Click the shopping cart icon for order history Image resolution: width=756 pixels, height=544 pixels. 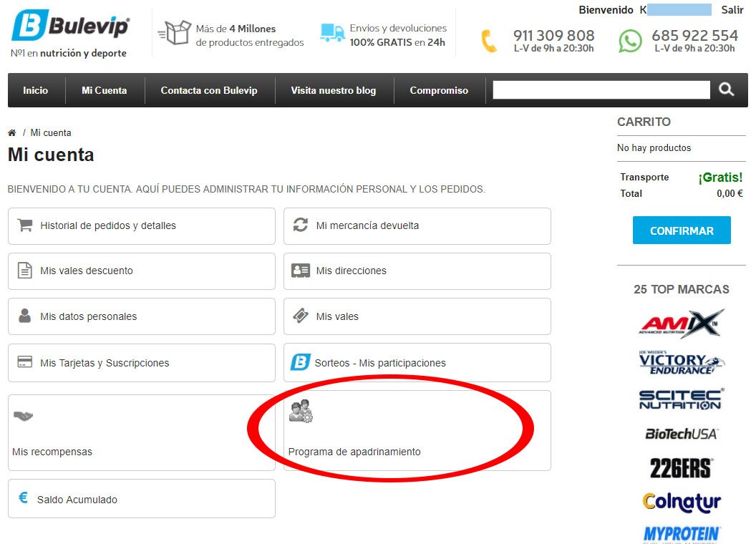(25, 225)
